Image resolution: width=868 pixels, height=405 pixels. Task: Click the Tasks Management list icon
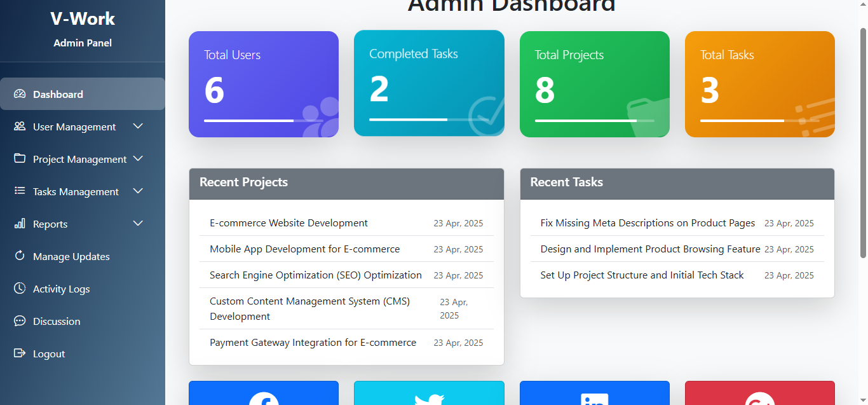tap(20, 191)
